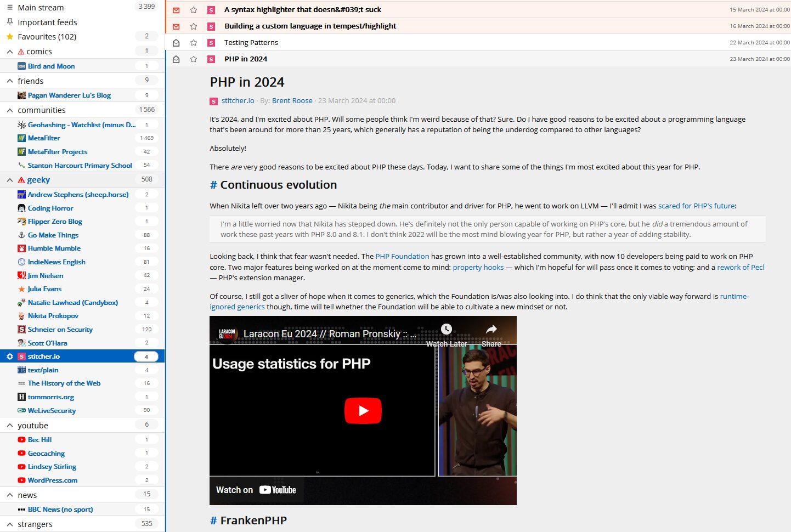Open the 'PHP Foundation' link in article
Viewport: 791px width, 532px height.
coord(402,256)
